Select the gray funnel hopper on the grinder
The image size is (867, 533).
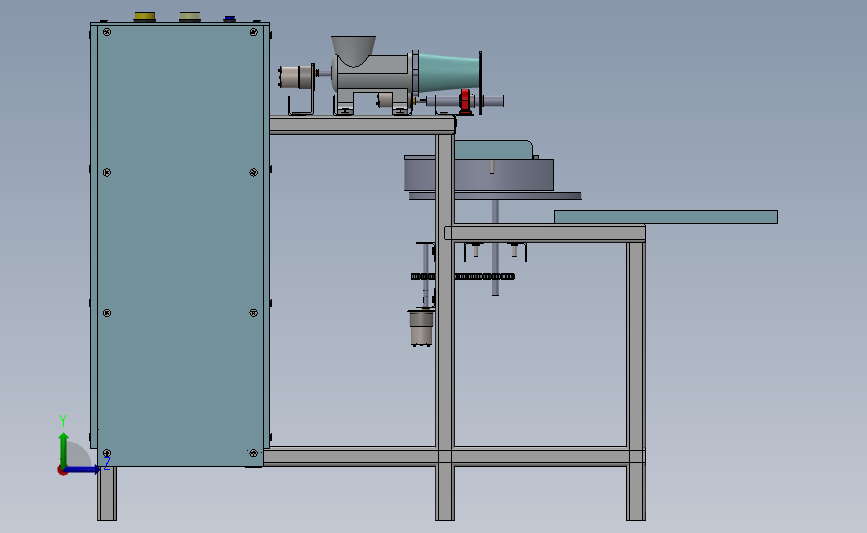tap(353, 51)
